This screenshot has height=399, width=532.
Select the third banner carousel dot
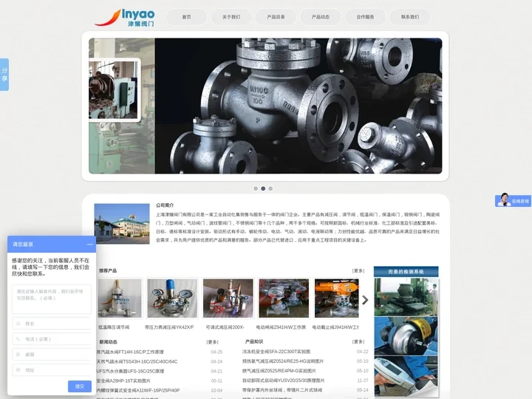(270, 188)
